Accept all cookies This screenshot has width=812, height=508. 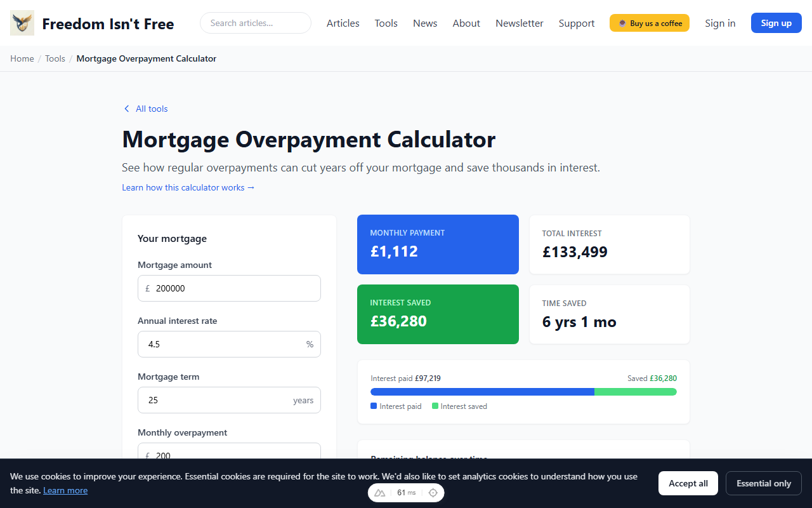click(688, 483)
